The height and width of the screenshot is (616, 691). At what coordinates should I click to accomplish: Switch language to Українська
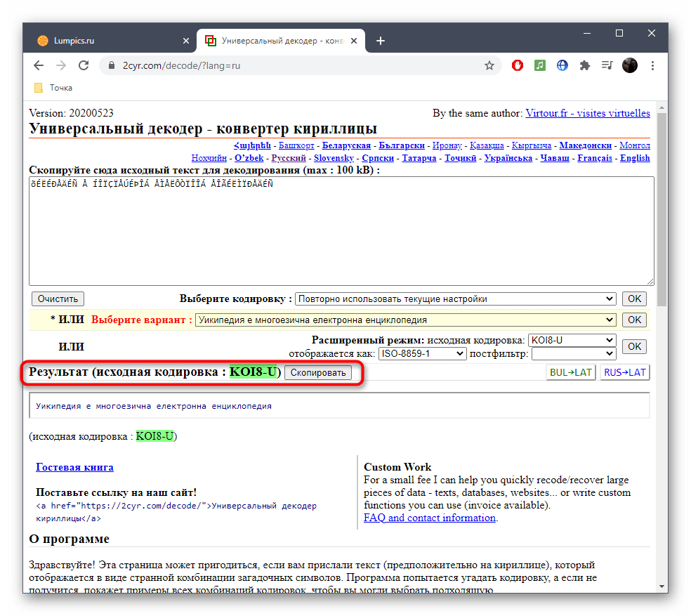click(508, 158)
